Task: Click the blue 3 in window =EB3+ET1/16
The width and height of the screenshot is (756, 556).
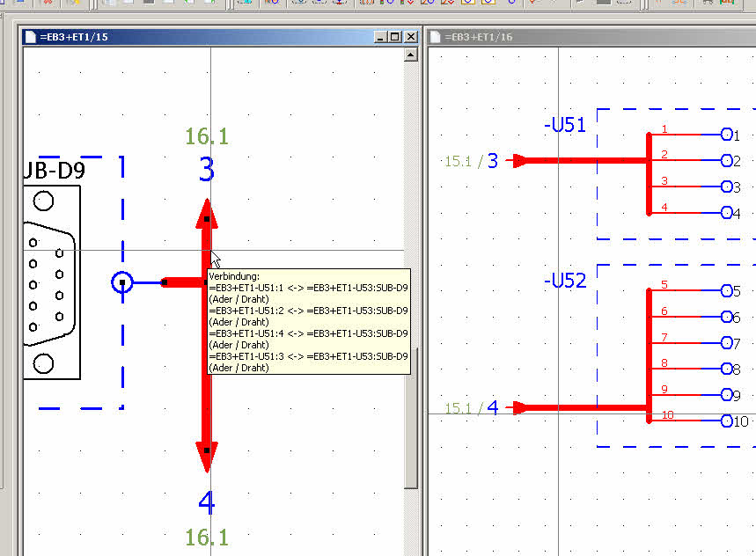Action: (492, 161)
